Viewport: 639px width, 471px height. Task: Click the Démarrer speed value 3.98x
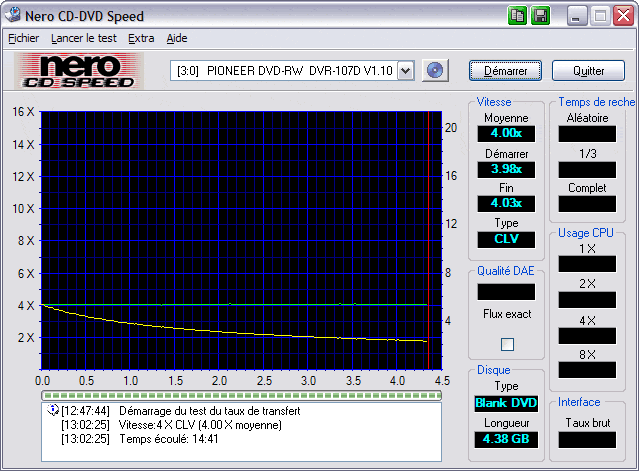pos(506,169)
